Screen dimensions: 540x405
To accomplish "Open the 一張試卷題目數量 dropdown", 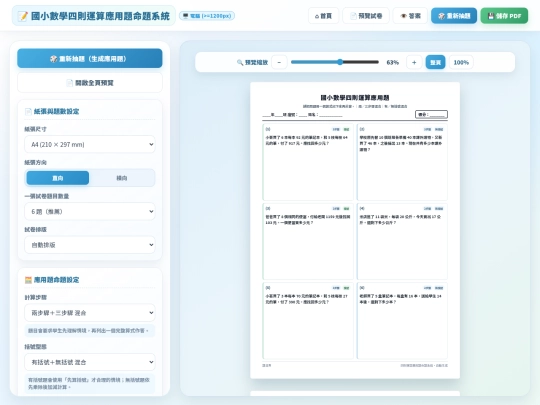I will tap(90, 211).
